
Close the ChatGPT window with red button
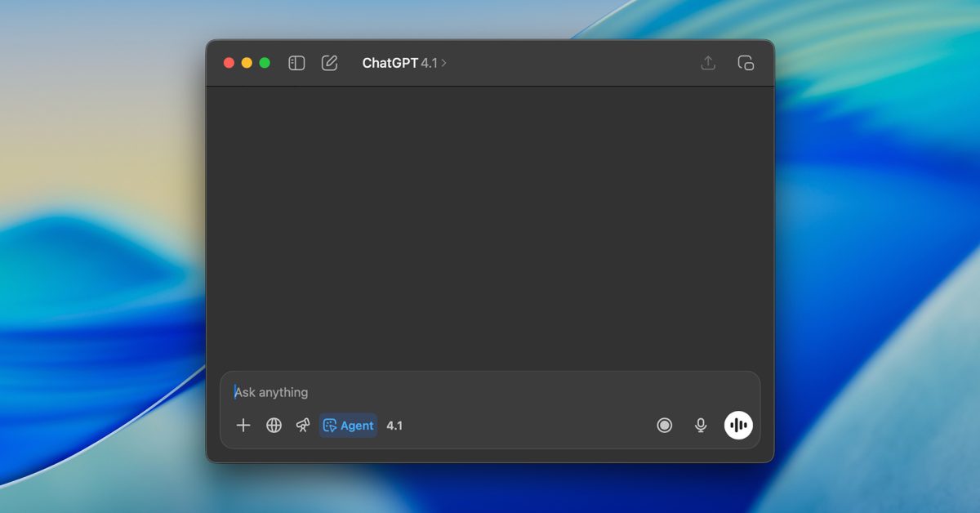(x=229, y=63)
